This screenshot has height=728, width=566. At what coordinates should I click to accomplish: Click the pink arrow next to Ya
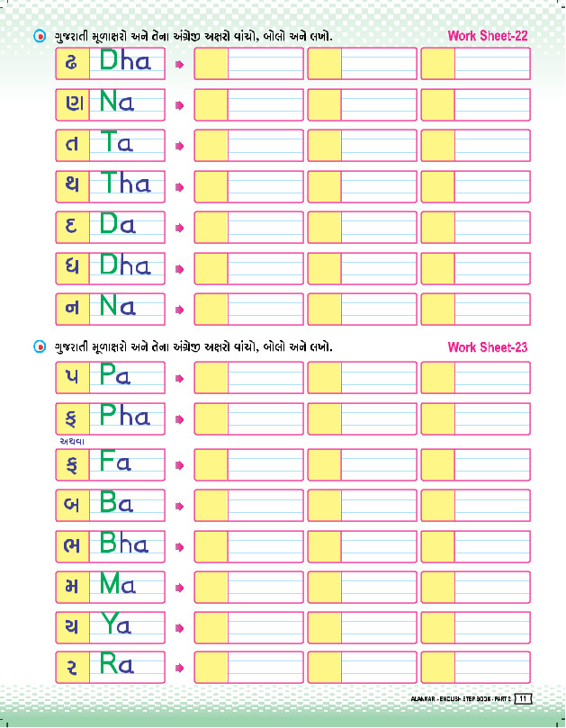[179, 625]
